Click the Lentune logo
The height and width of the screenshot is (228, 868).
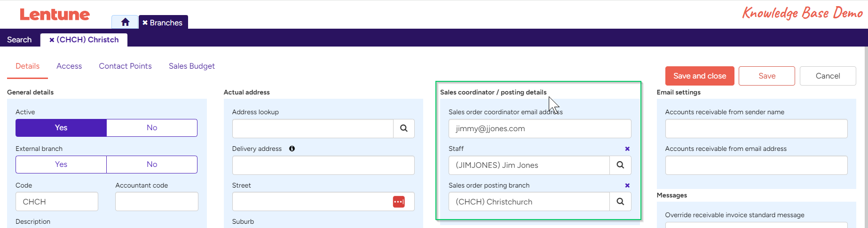pos(55,15)
